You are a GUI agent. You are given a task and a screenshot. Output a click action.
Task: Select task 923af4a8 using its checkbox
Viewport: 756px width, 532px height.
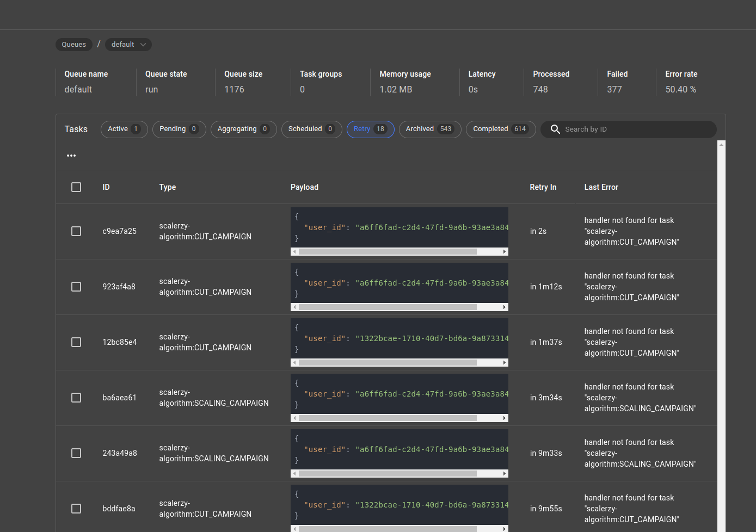pos(76,287)
